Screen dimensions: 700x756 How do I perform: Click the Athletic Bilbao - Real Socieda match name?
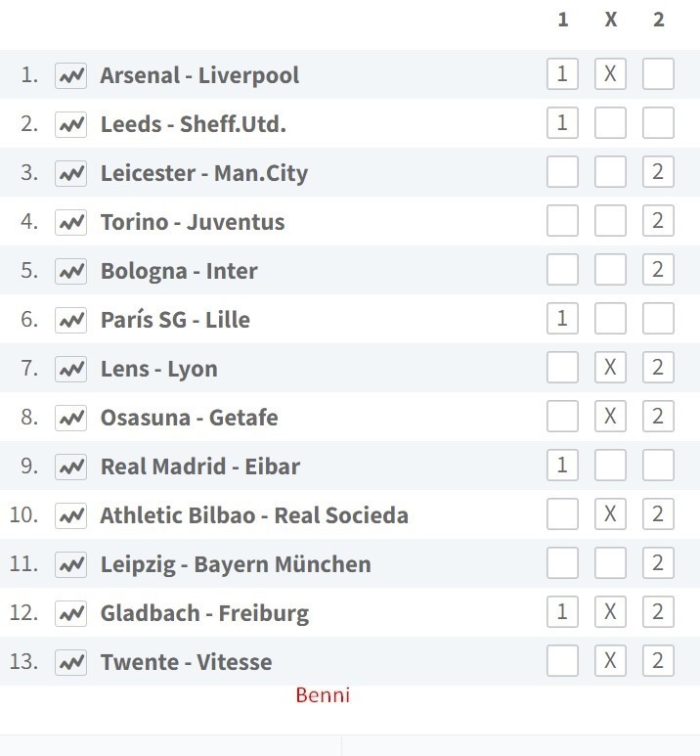point(254,515)
